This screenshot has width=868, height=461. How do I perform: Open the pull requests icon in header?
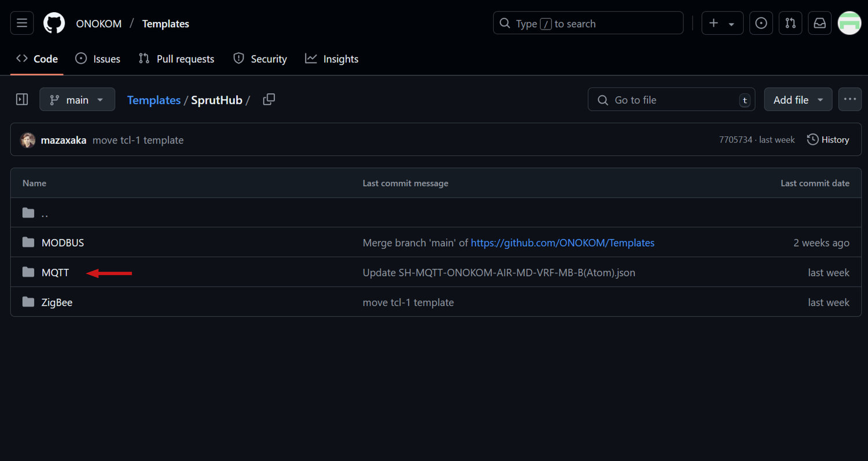(x=790, y=23)
